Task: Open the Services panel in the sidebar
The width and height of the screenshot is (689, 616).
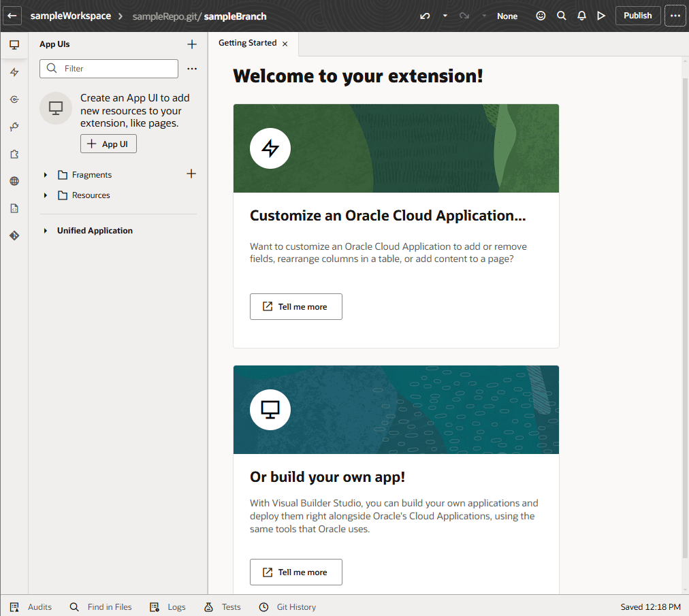Action: point(14,99)
